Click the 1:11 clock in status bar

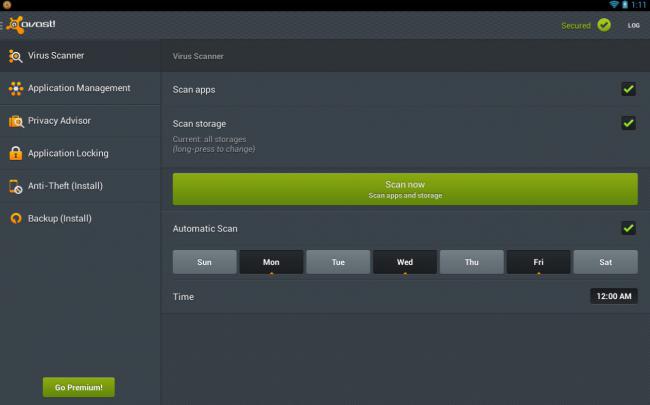click(x=639, y=5)
